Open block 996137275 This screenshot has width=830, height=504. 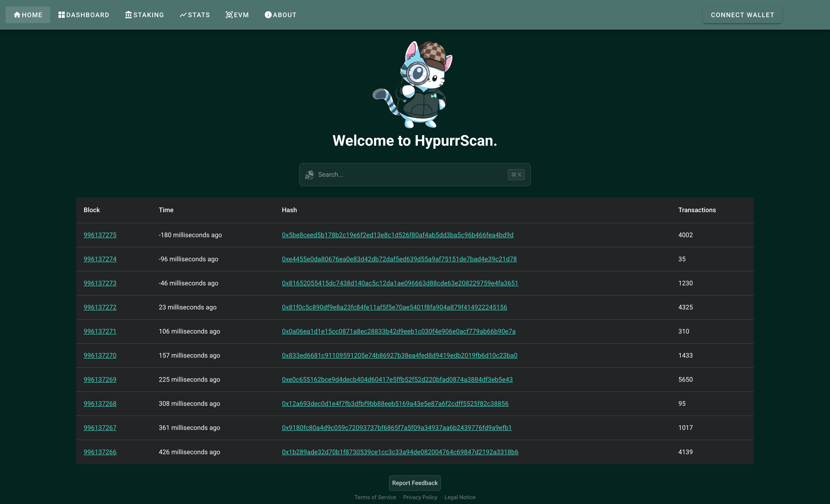point(100,235)
